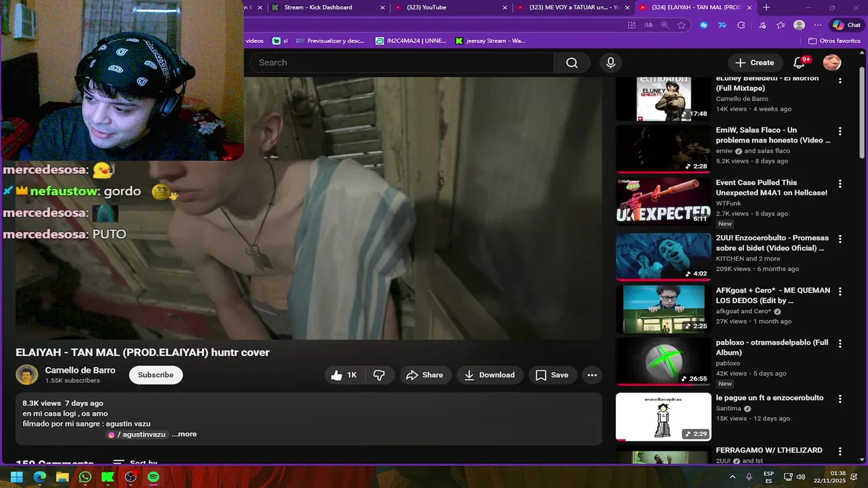The width and height of the screenshot is (868, 488).
Task: Open Camello de Barro channel name link
Action: (80, 370)
